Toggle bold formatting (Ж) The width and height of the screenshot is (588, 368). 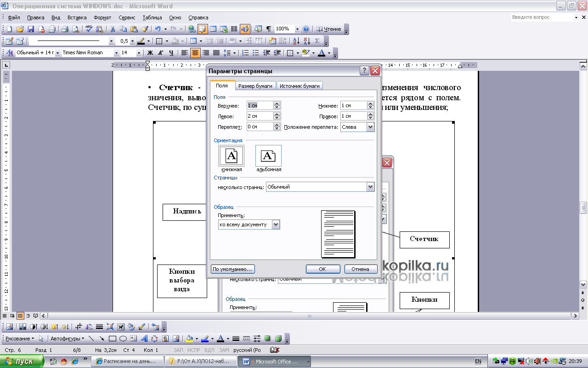[150, 53]
